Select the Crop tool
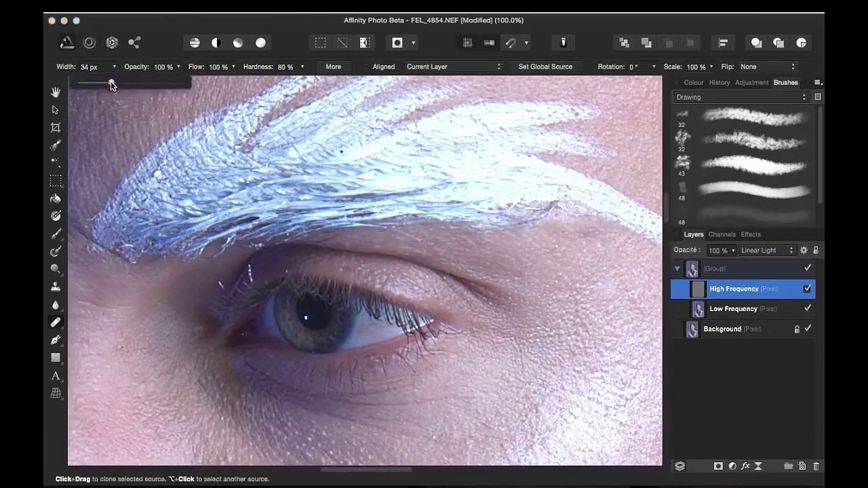Viewport: 868px width, 488px height. (x=56, y=127)
